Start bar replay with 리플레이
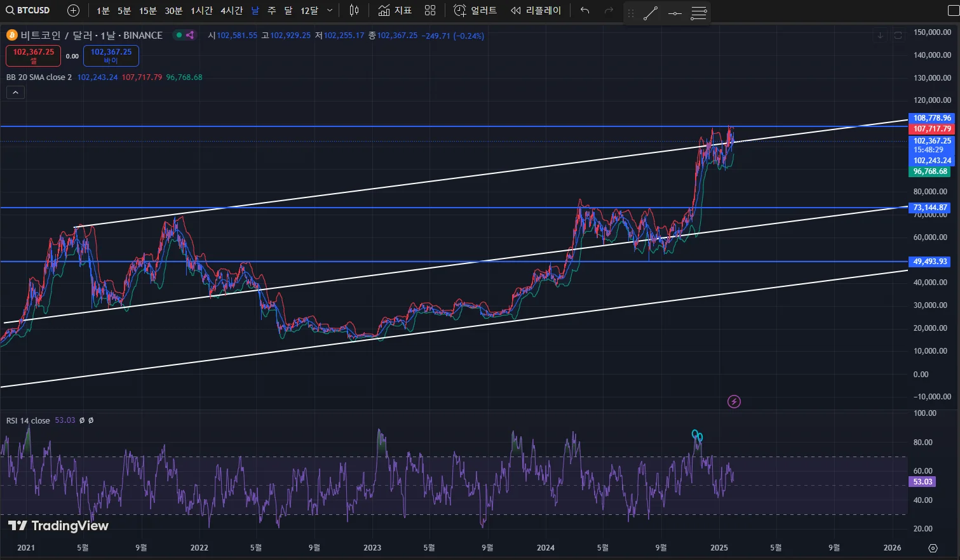Image resolution: width=960 pixels, height=560 pixels. point(536,11)
